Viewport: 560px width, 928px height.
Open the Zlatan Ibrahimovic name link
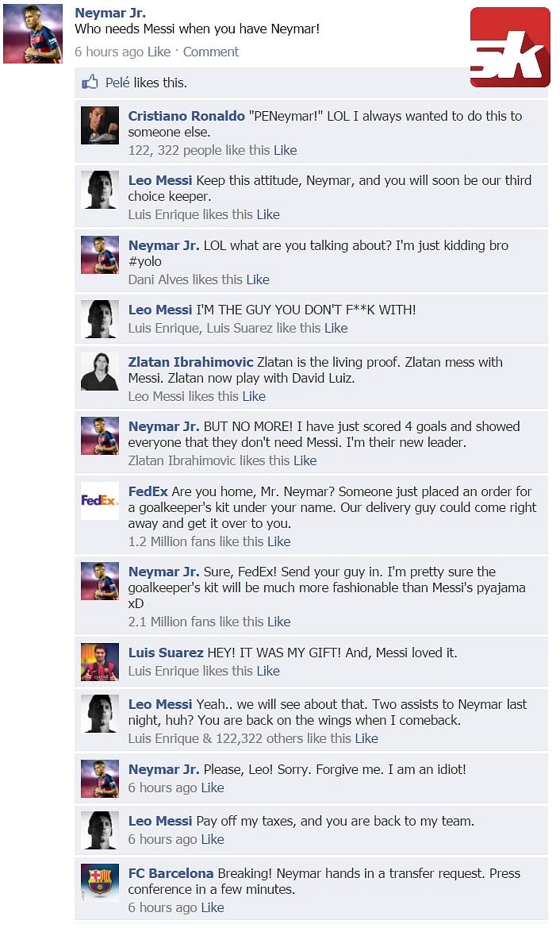tap(191, 362)
